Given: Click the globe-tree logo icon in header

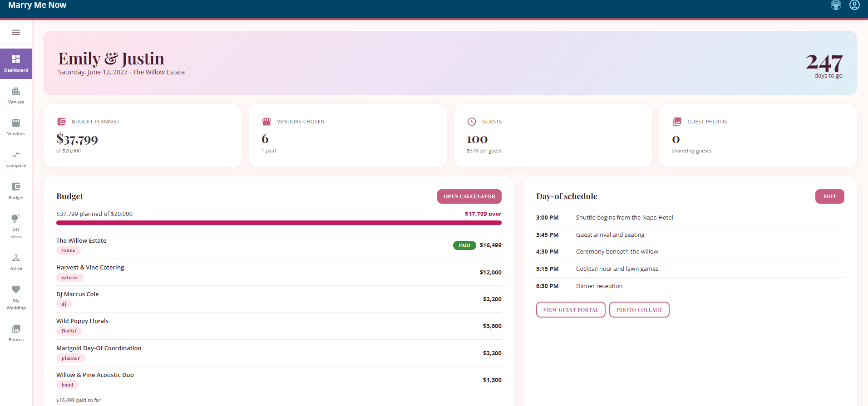Looking at the screenshot, I should [x=836, y=5].
